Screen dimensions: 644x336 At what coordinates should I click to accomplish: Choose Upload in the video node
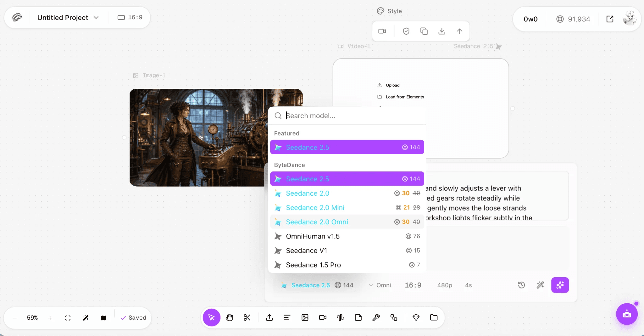tap(389, 85)
